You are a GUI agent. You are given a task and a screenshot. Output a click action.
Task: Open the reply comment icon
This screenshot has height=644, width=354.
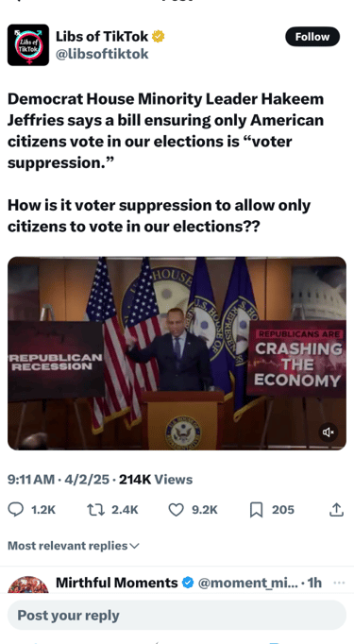pyautogui.click(x=16, y=510)
